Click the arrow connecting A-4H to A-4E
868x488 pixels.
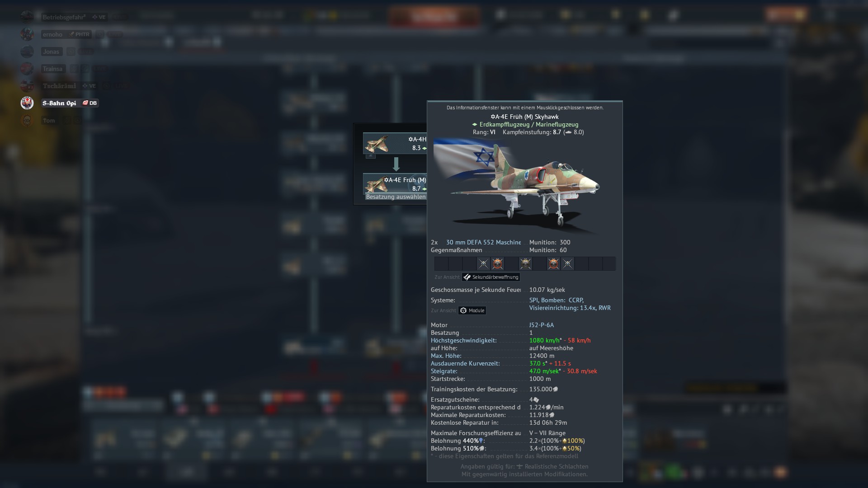click(396, 164)
